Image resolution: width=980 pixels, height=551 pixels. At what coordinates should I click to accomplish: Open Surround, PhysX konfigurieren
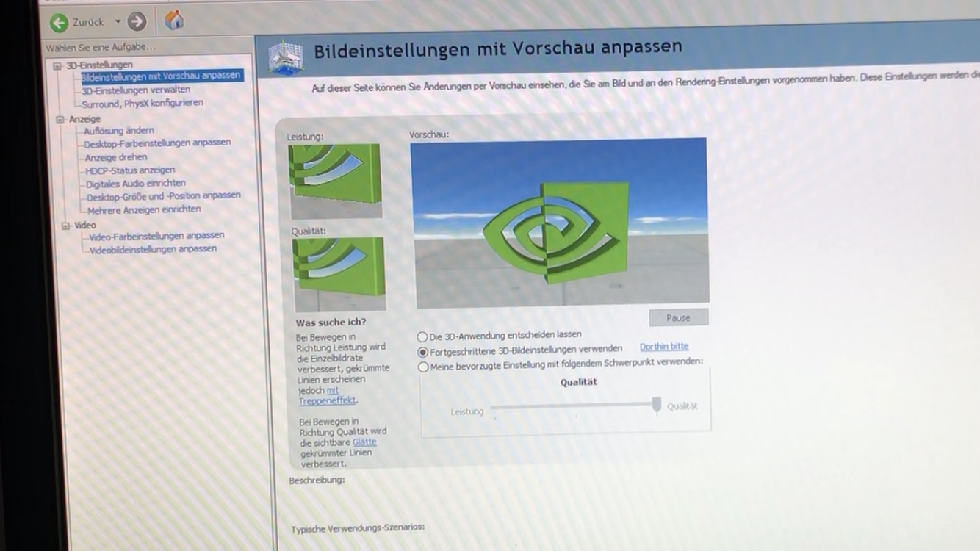(x=143, y=104)
